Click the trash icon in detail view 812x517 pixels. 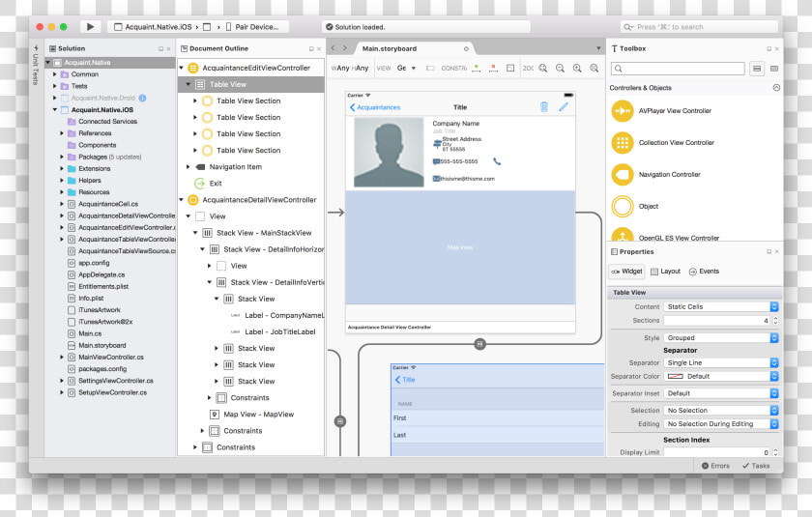[543, 106]
